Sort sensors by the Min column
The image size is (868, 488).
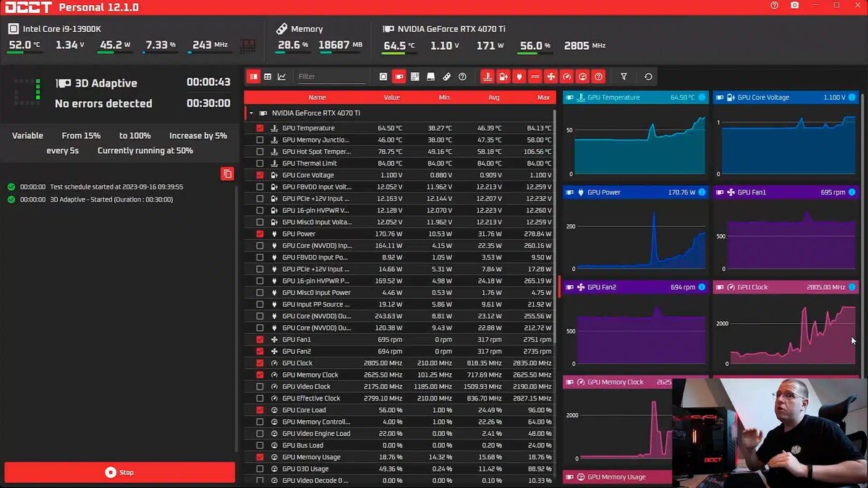coord(443,98)
